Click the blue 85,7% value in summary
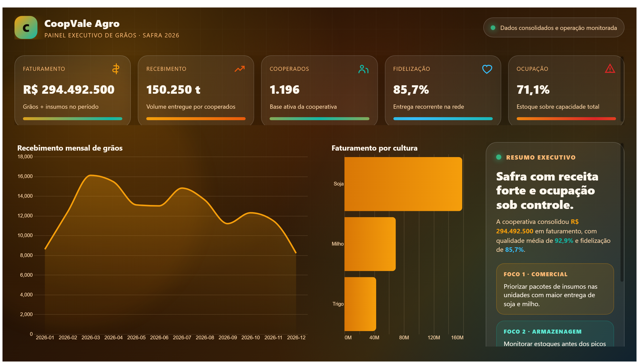The width and height of the screenshot is (639, 364). click(x=514, y=250)
